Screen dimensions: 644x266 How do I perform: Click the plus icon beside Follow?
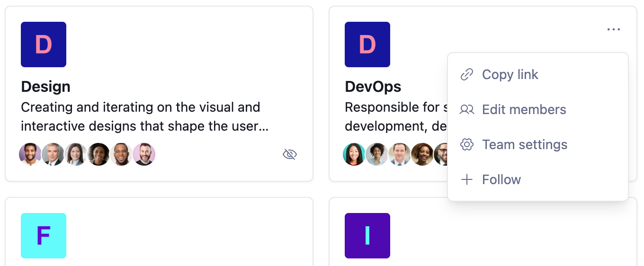(467, 179)
